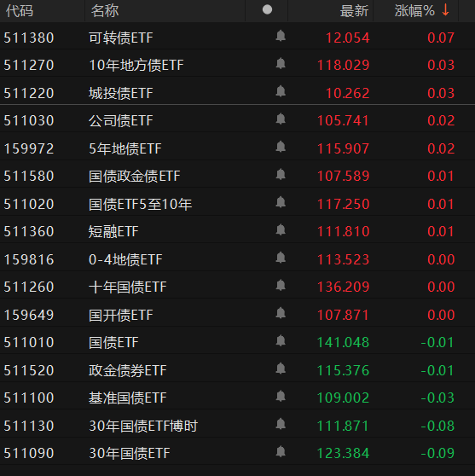This screenshot has width=475, height=476.
Task: Sort by 名称 column header
Action: 105,11
